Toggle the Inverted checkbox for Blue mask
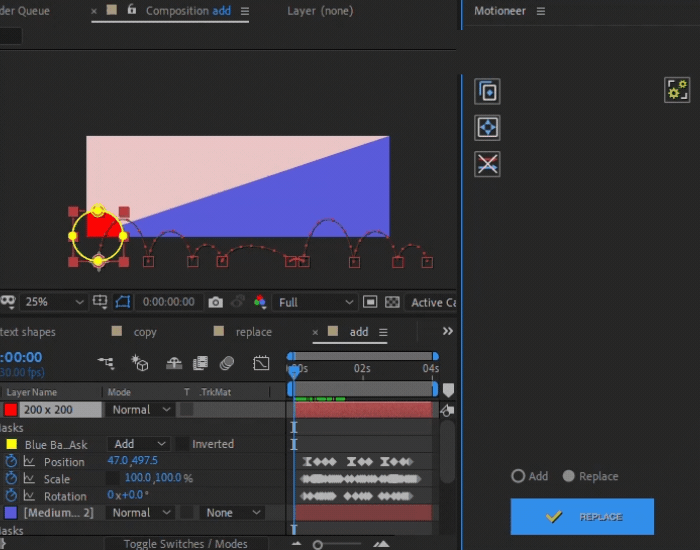The image size is (700, 550). click(x=182, y=444)
